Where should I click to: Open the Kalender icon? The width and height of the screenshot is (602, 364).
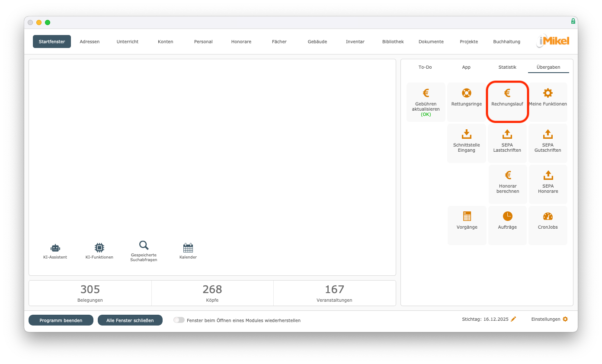click(x=188, y=248)
